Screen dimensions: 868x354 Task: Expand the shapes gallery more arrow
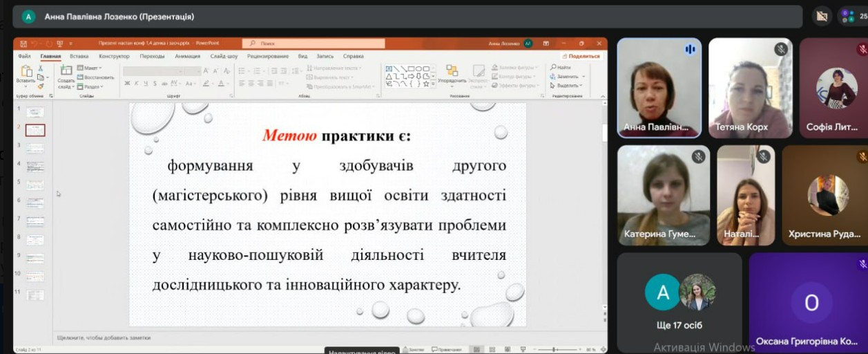[434, 84]
